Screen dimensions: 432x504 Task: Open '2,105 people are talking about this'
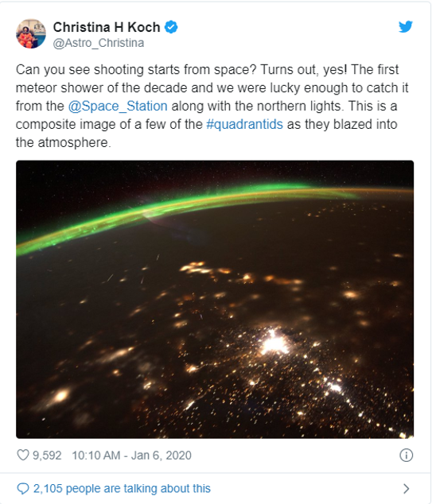(x=122, y=489)
